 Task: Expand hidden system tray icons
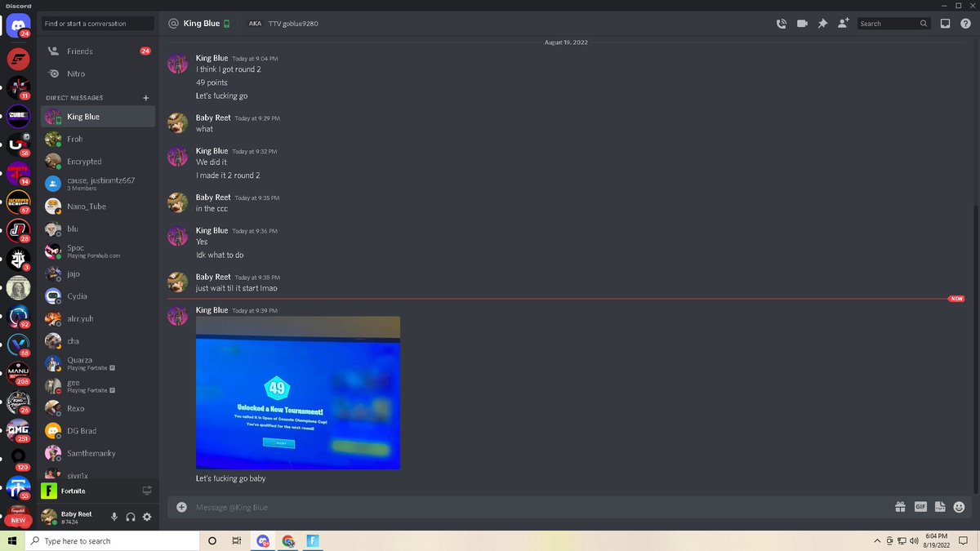point(877,540)
